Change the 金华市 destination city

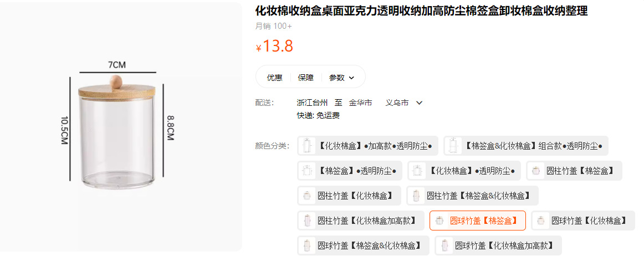360,103
